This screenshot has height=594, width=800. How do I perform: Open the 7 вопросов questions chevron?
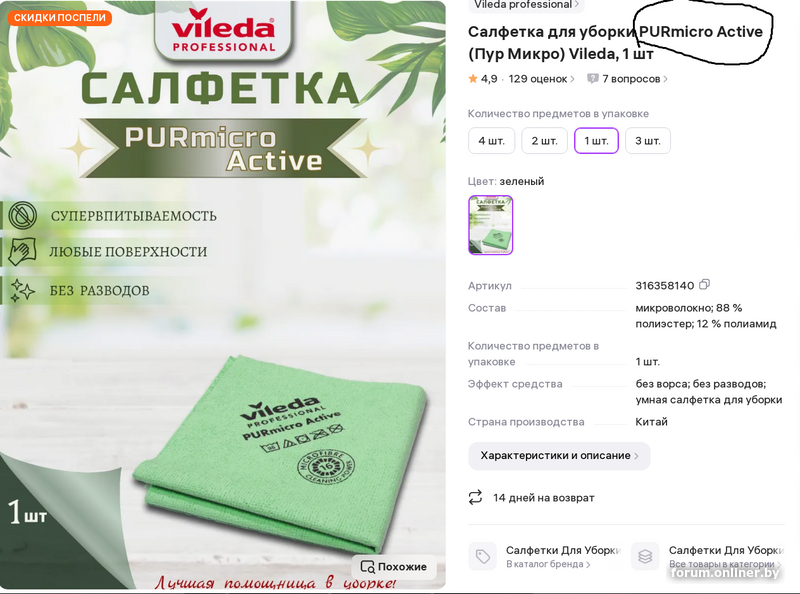[x=665, y=79]
